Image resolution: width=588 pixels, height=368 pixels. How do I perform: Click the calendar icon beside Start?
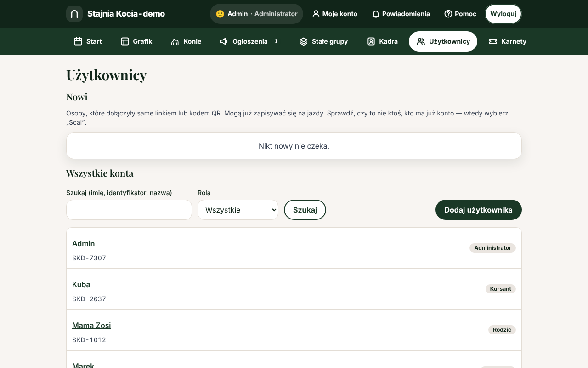pos(78,41)
